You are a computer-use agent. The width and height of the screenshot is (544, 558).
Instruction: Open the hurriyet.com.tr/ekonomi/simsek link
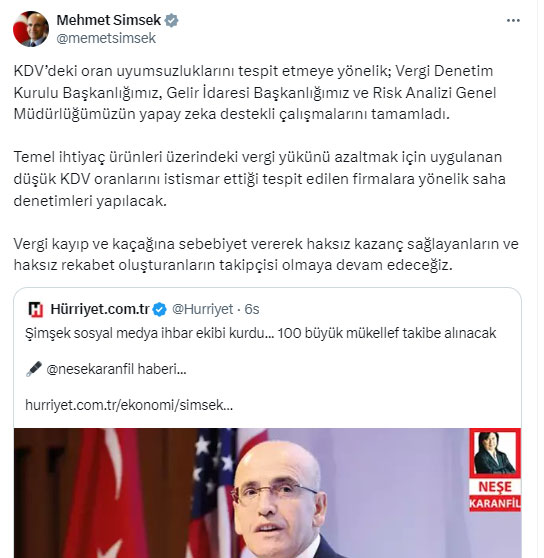[129, 405]
